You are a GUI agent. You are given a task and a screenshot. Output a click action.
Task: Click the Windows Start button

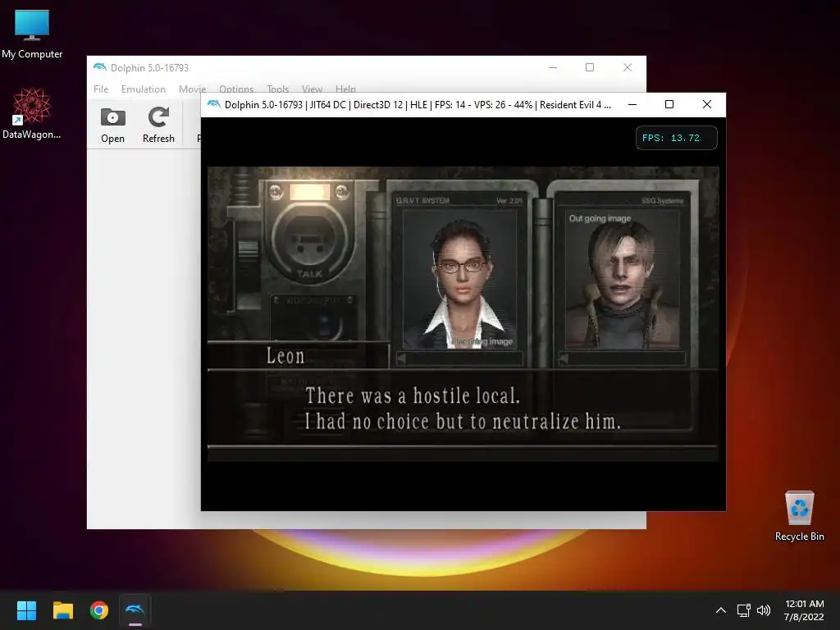(26, 610)
